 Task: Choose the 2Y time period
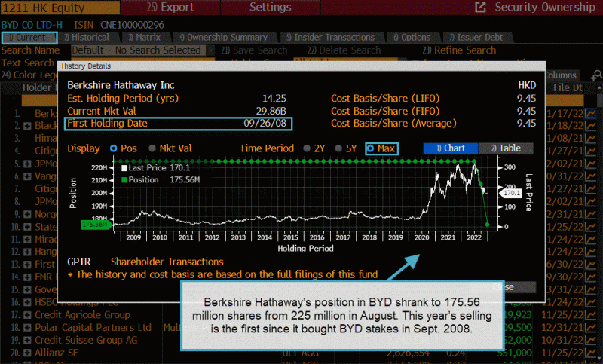(x=307, y=148)
